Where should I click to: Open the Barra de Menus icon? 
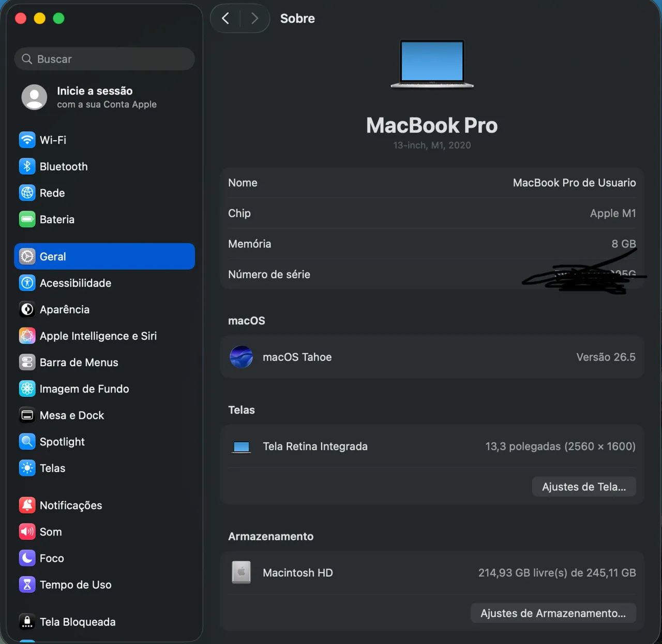pyautogui.click(x=27, y=362)
